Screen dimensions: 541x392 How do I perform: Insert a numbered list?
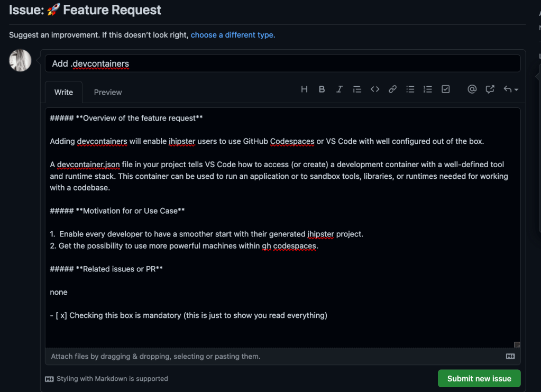pos(428,89)
